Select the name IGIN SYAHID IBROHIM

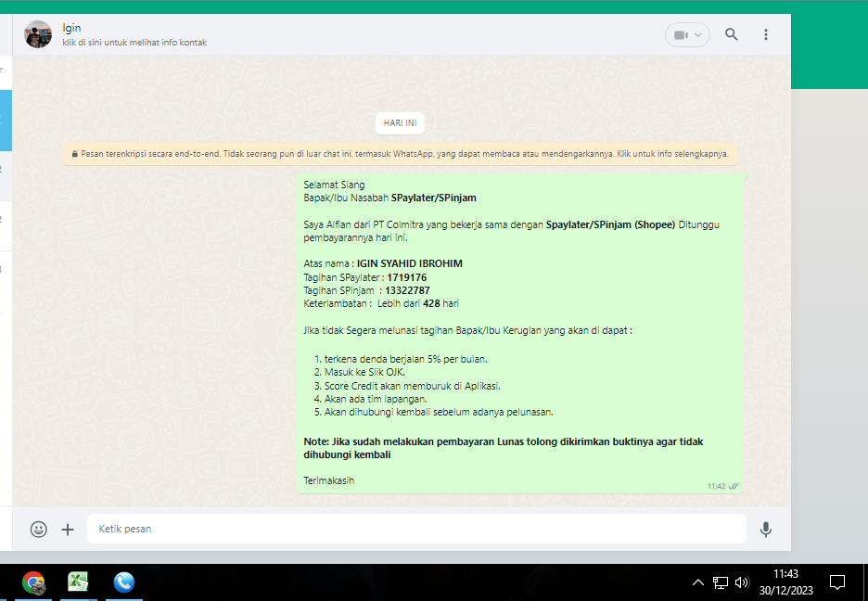(409, 263)
